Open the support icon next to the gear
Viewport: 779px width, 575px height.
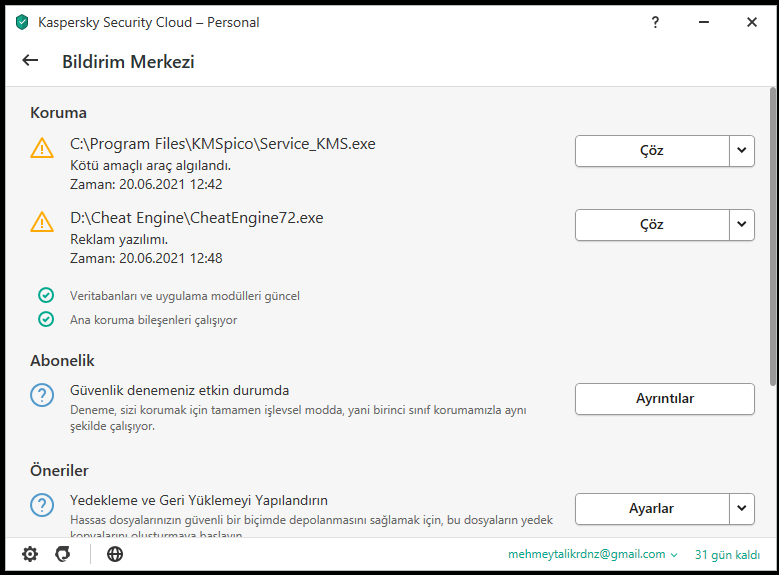click(x=63, y=554)
